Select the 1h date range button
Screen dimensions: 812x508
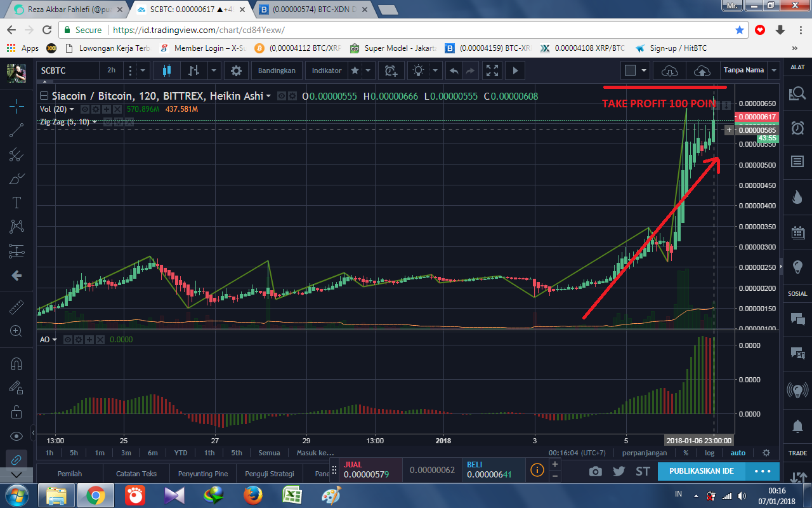pos(49,453)
